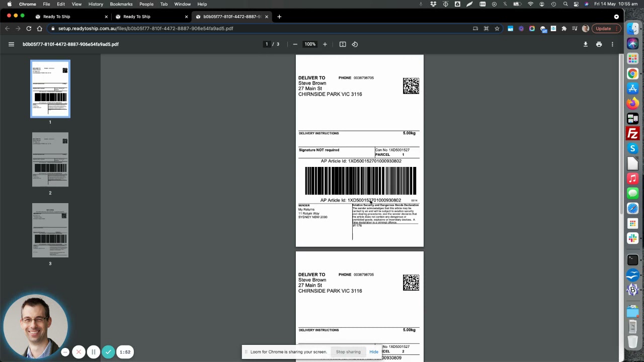Screen dimensions: 644x362
Task: Bookmark this page with the star
Action: tap(497, 29)
